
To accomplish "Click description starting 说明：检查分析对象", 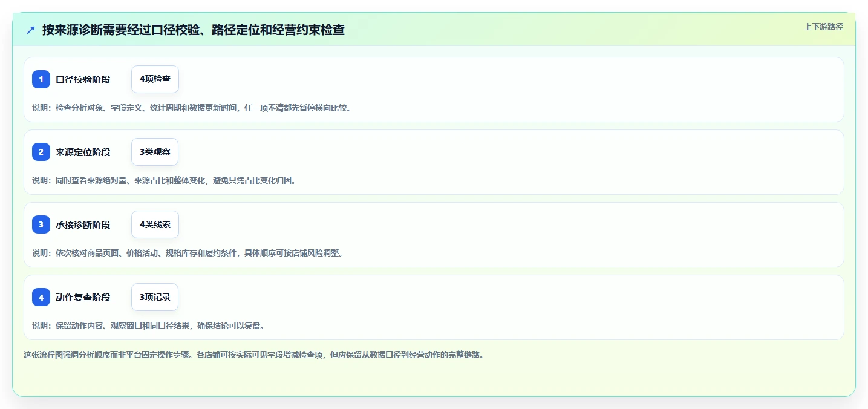I will (192, 108).
